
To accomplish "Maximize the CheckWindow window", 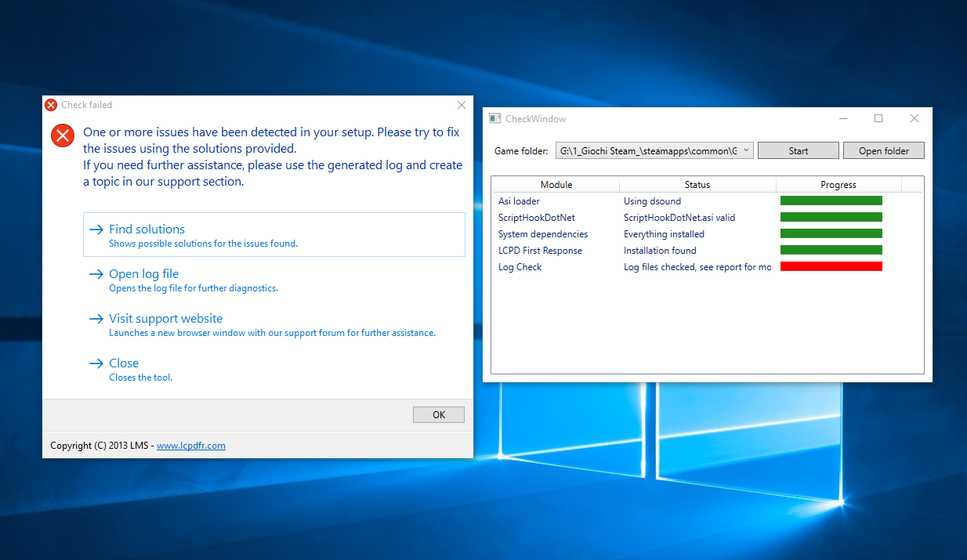I will click(x=878, y=118).
